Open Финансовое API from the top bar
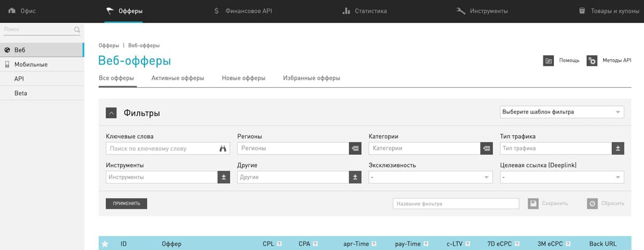This screenshot has height=250, width=644. pos(243,11)
